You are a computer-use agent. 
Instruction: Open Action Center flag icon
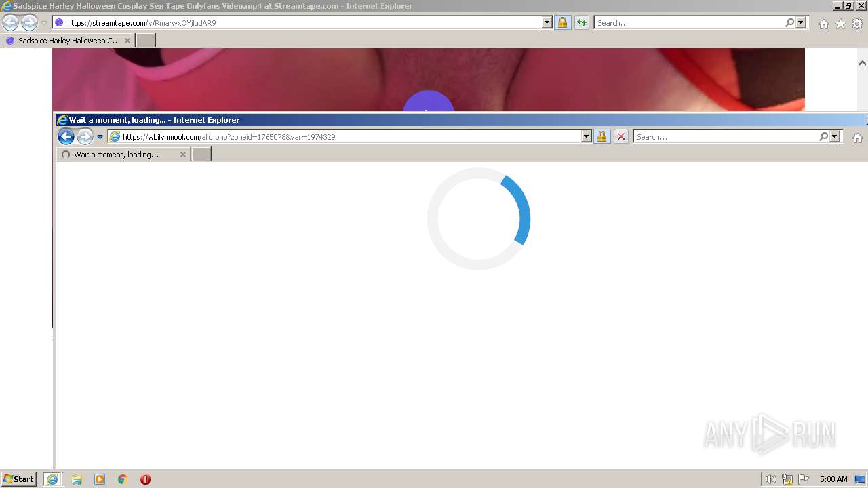(804, 479)
